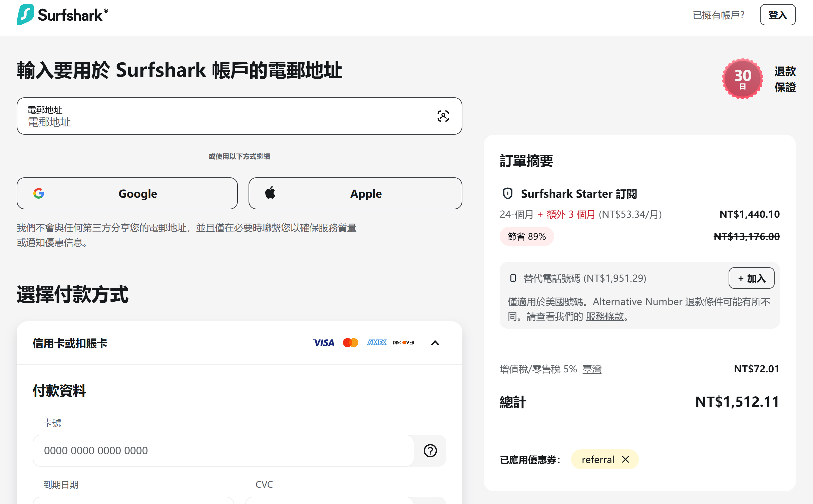Click the VISA card icon
This screenshot has width=813, height=504.
(x=324, y=343)
